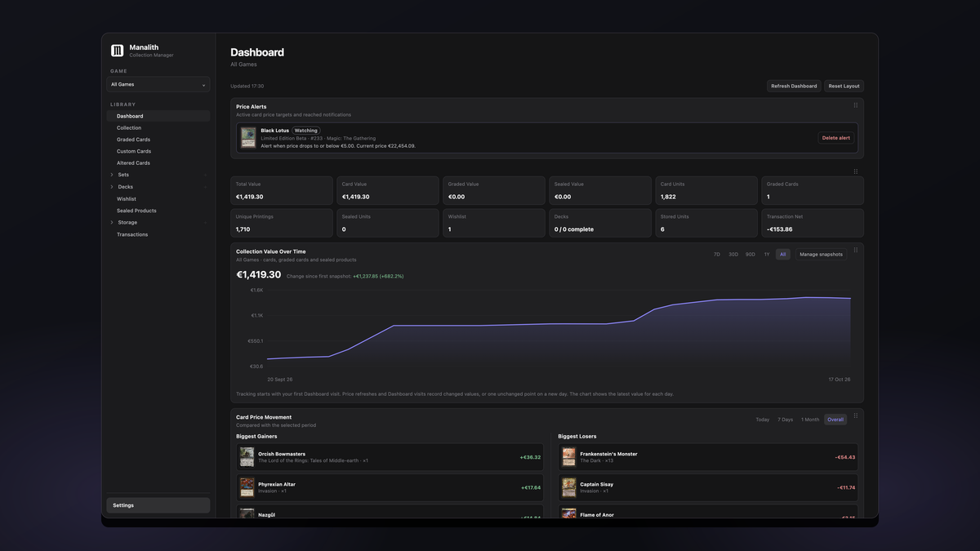Screen dimensions: 980x551
Task: Click the Transaction Net stat card
Action: [x=813, y=223]
